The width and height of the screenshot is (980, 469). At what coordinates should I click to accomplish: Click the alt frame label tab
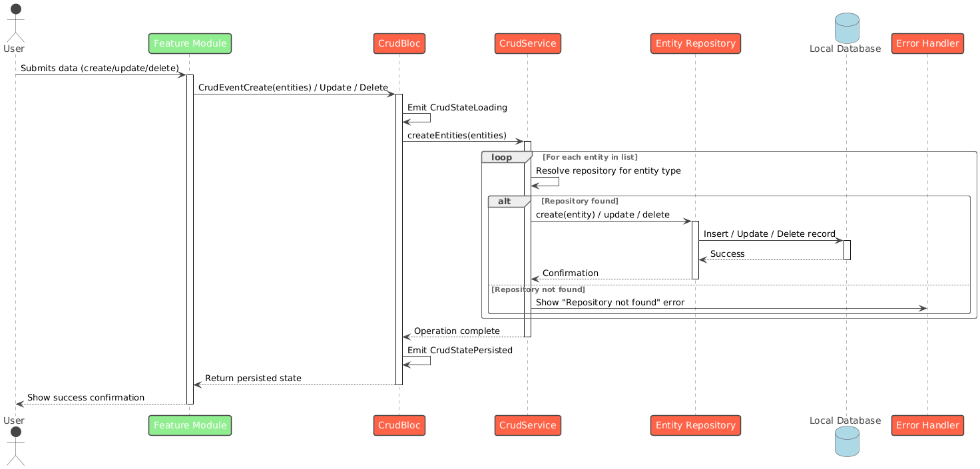click(x=508, y=201)
